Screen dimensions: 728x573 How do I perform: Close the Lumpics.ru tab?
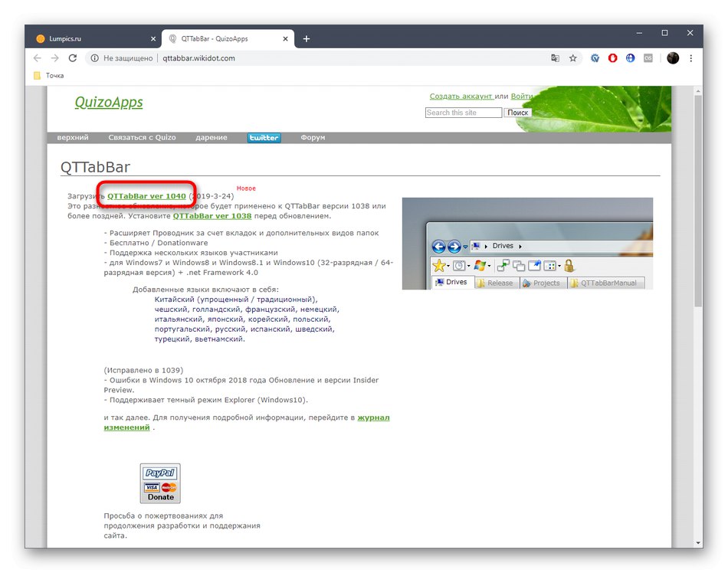[x=153, y=39]
